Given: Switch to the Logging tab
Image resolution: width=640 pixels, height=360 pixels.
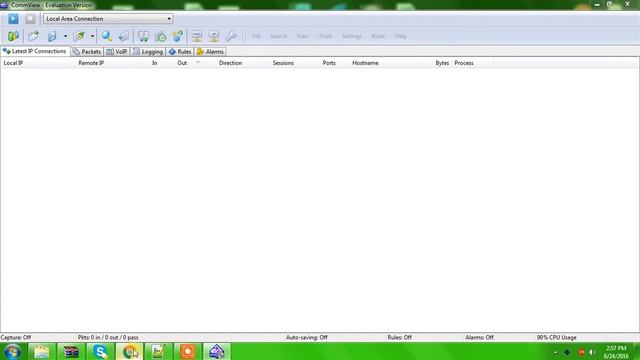Looking at the screenshot, I should coord(148,52).
